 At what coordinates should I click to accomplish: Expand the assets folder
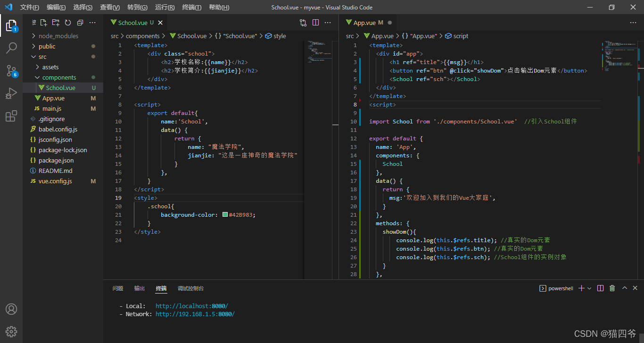pos(63,67)
